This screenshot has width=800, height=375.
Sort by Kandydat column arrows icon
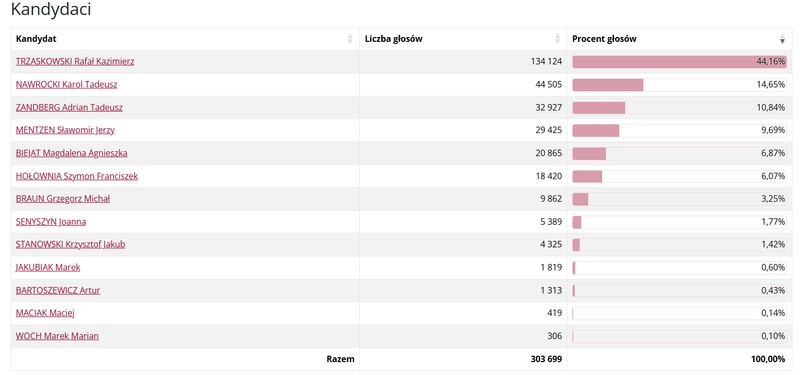[x=350, y=39]
